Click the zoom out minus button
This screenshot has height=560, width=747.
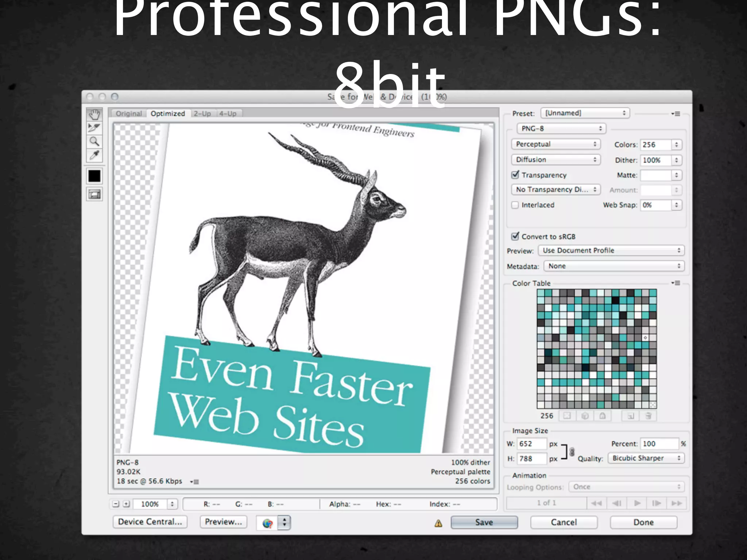coord(116,504)
